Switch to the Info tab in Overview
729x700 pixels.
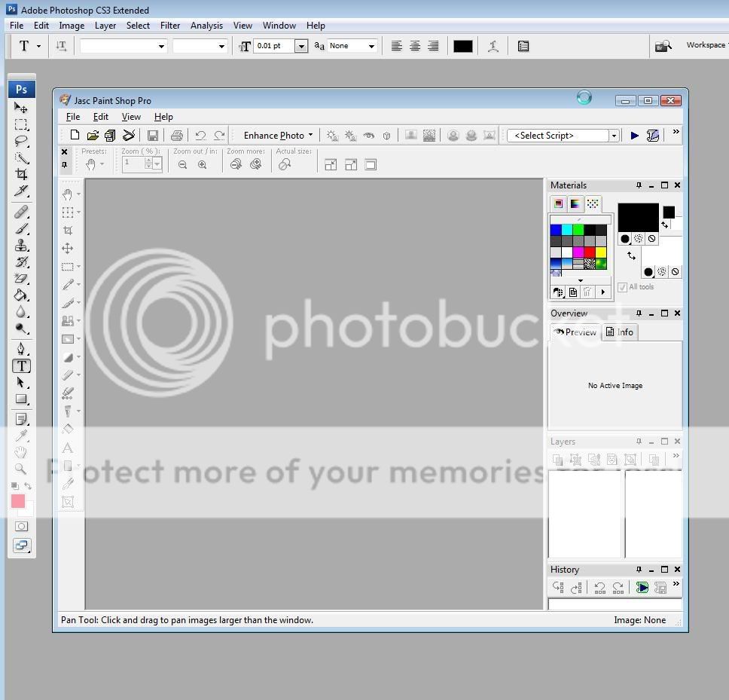(620, 332)
